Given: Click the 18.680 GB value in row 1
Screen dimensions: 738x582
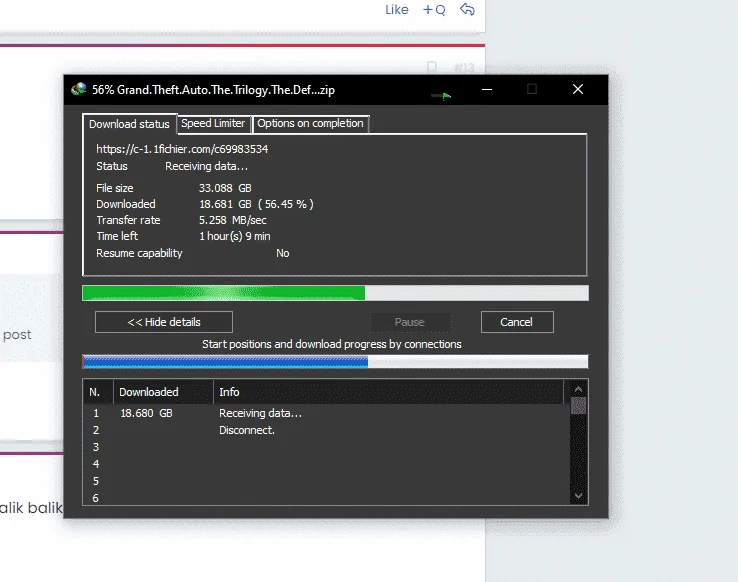Looking at the screenshot, I should 146,413.
